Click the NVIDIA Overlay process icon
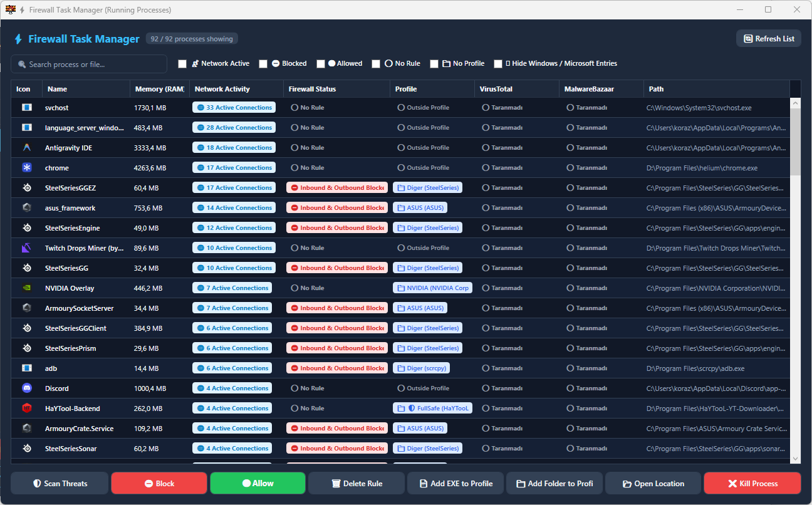Screen dimensions: 812x505 click(27, 288)
